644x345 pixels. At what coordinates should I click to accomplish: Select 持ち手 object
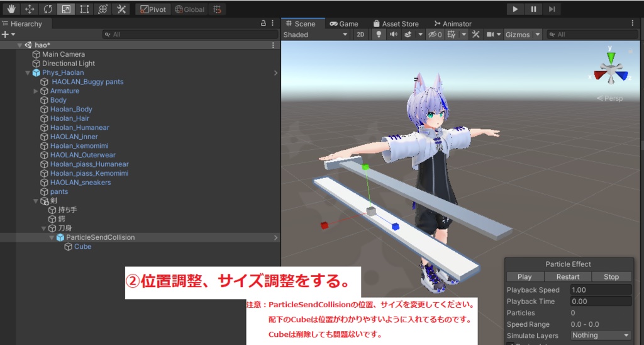click(x=67, y=210)
